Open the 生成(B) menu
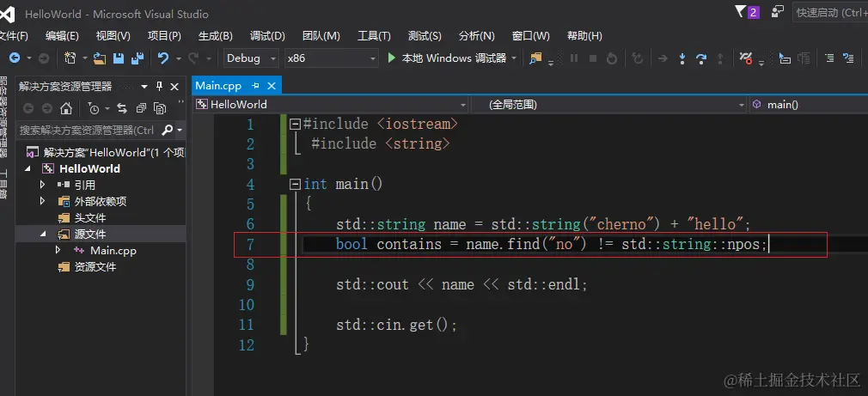 click(216, 36)
